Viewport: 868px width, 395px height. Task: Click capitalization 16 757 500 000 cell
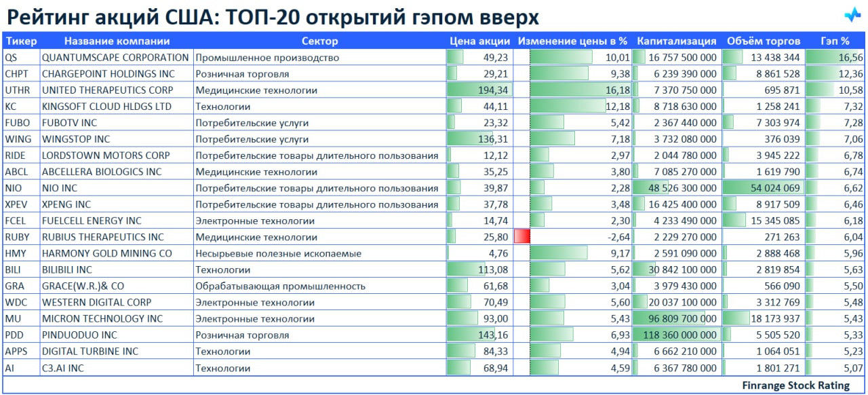coord(677,58)
